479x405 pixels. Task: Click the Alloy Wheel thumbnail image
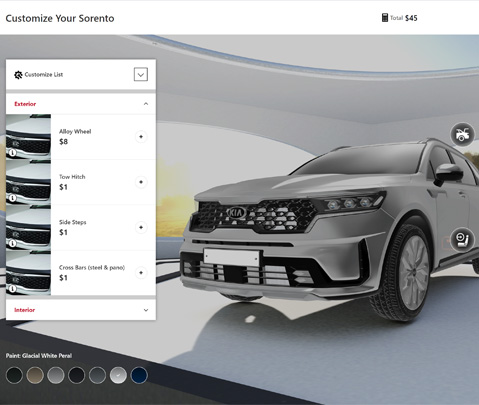[28, 137]
